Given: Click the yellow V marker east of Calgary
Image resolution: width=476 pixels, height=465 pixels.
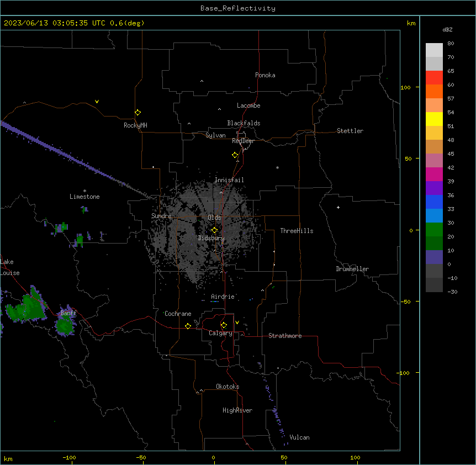Looking at the screenshot, I should click(237, 323).
